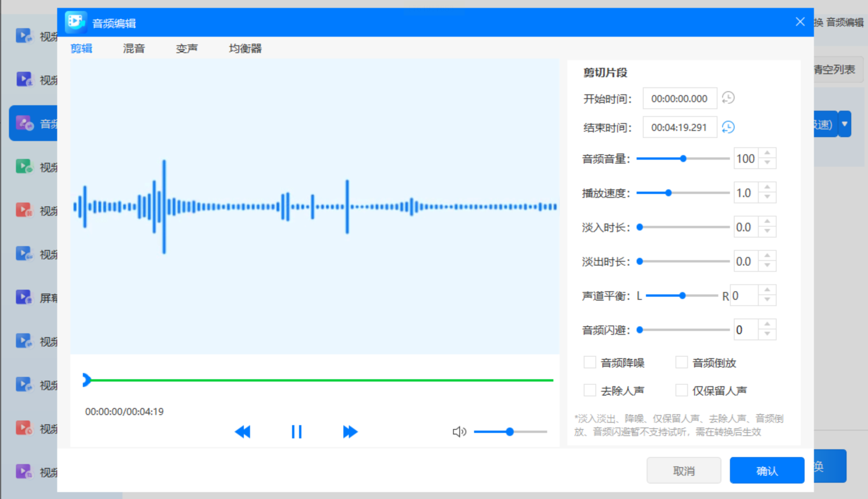The width and height of the screenshot is (868, 499).
Task: Click the rewind playback icon
Action: click(243, 432)
